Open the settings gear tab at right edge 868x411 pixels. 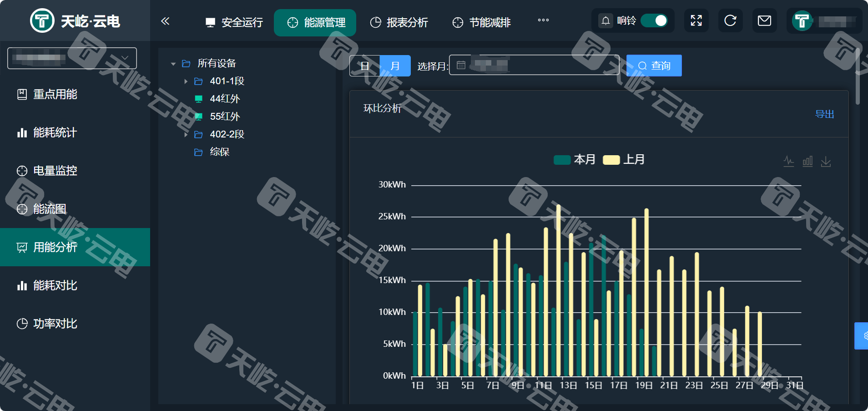pos(862,336)
